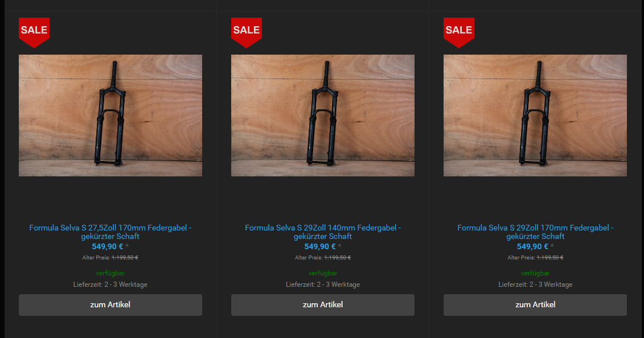Click price asterisk on the 29Zoll 170mm fork

552,246
